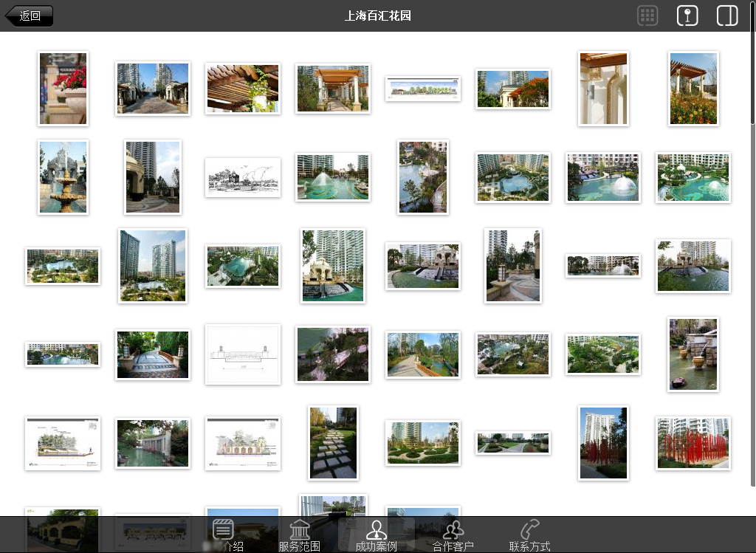Open the red flowers in stone planter photo
Screen dimensions: 756x553
(63, 89)
